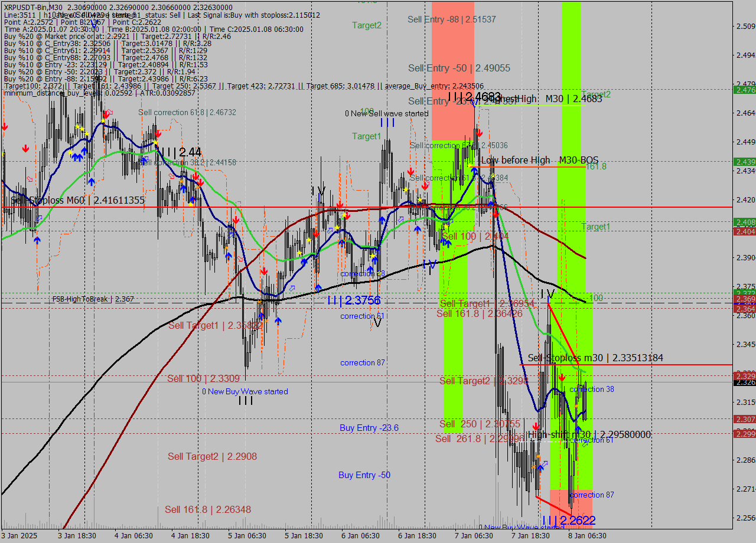Select the Buy %20 @ Market price line
Screen dimensions: 756x543
pos(117,36)
